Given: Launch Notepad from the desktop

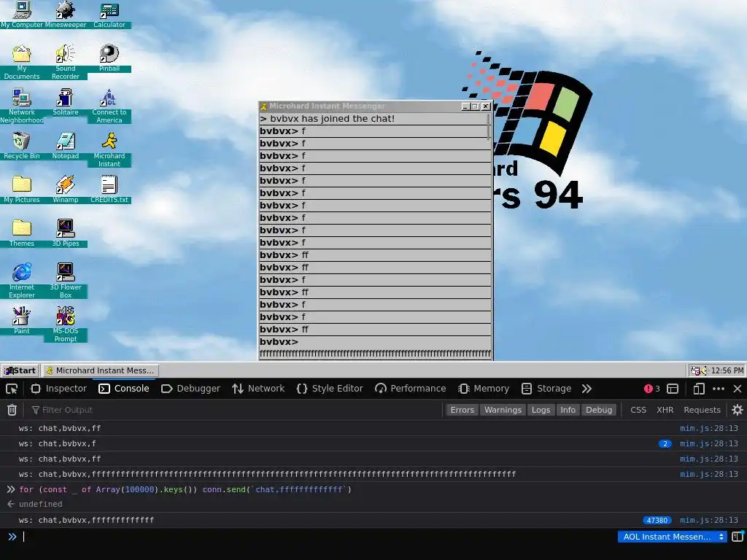Looking at the screenshot, I should pyautogui.click(x=65, y=146).
